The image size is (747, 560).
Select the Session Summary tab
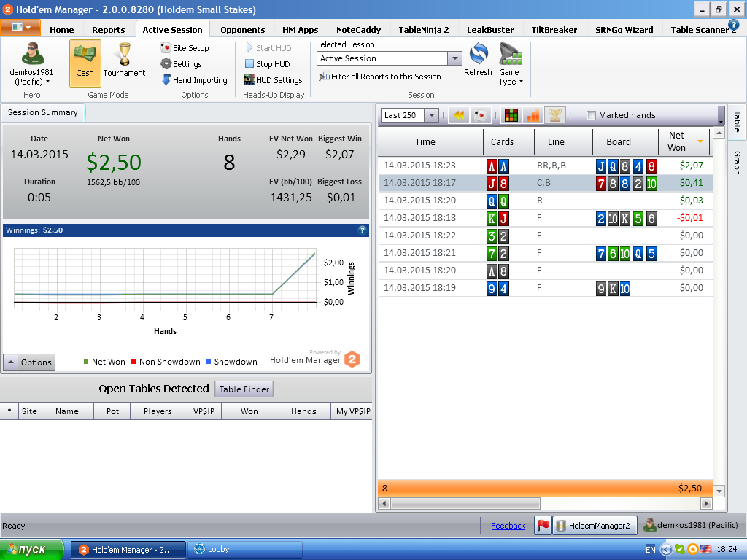pyautogui.click(x=42, y=112)
